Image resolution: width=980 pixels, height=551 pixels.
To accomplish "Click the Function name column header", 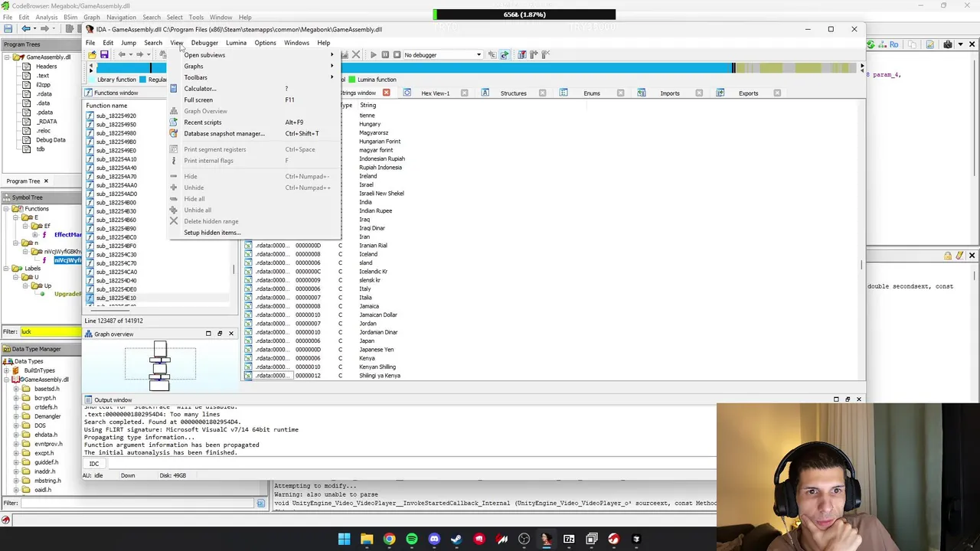I will coord(106,106).
